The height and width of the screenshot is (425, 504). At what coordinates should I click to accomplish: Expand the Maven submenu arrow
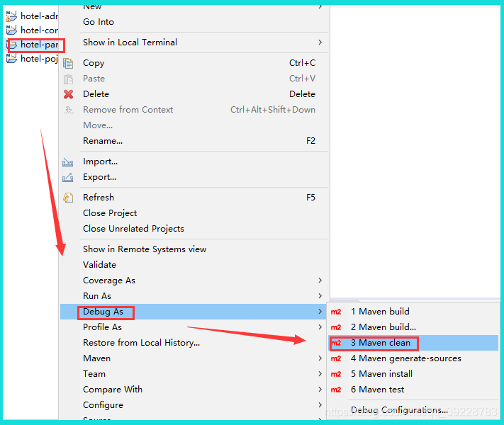coord(320,358)
